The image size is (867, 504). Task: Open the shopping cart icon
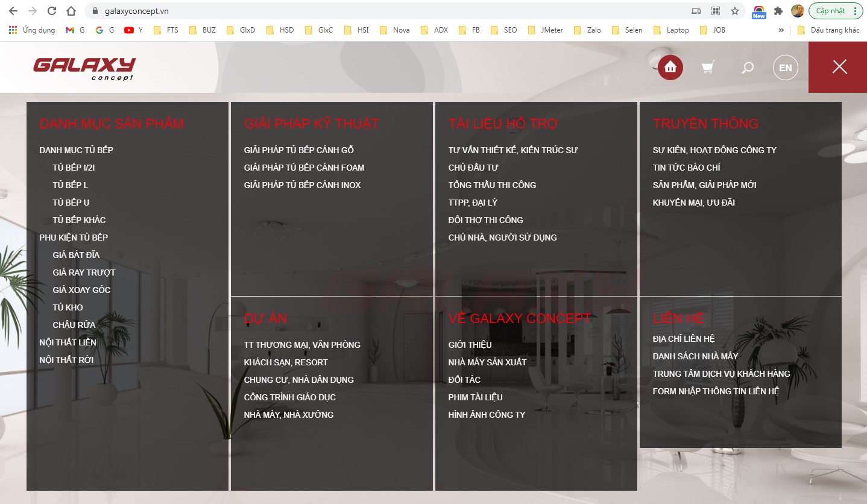coord(708,68)
